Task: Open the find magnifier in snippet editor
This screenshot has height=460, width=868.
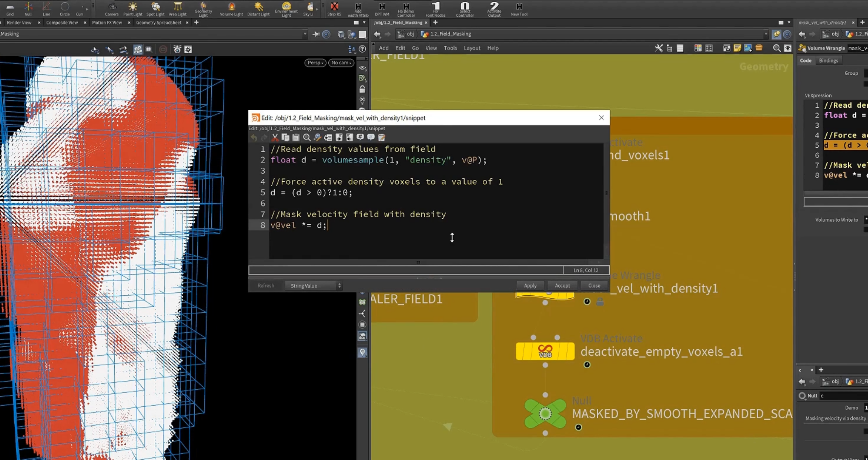Action: [x=307, y=138]
